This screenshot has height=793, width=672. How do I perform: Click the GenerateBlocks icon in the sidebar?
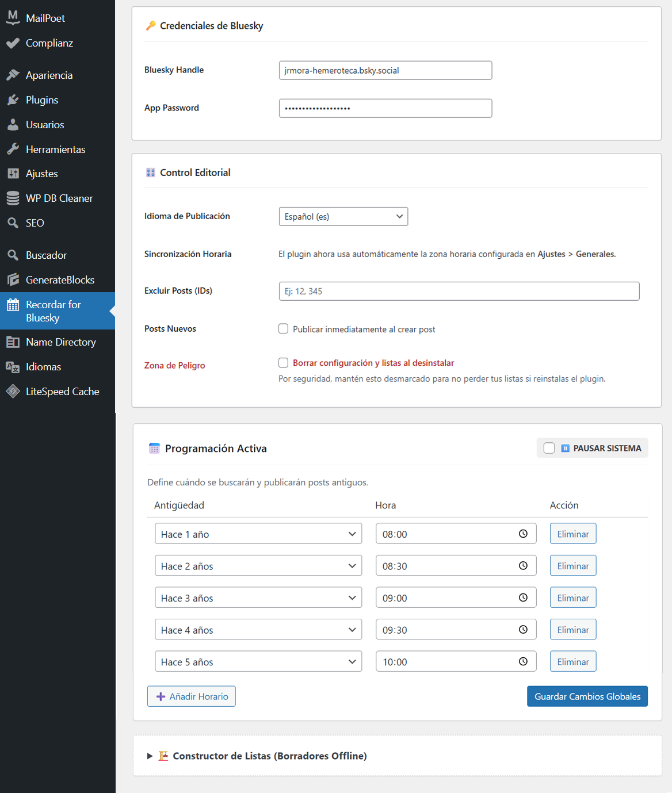point(13,280)
